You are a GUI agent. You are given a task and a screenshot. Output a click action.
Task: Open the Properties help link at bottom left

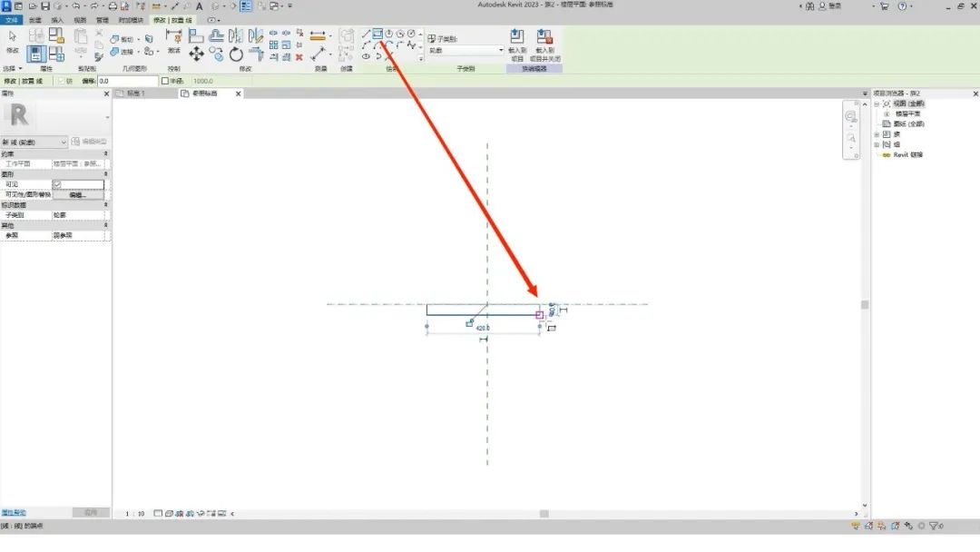(x=13, y=513)
